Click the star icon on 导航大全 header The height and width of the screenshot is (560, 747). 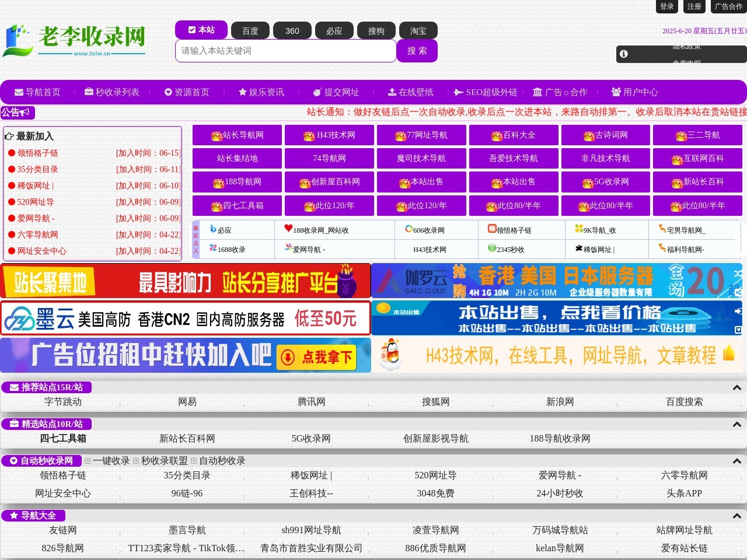click(x=14, y=516)
